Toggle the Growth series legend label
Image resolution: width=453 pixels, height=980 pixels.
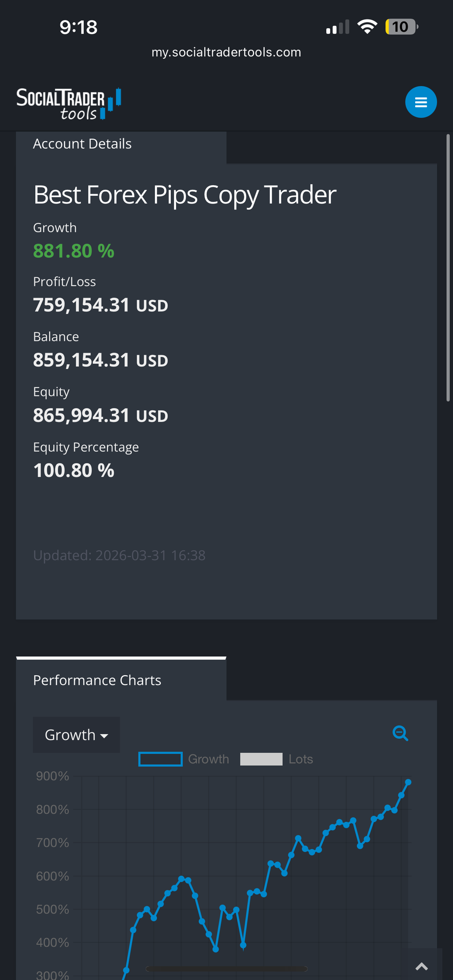click(209, 759)
